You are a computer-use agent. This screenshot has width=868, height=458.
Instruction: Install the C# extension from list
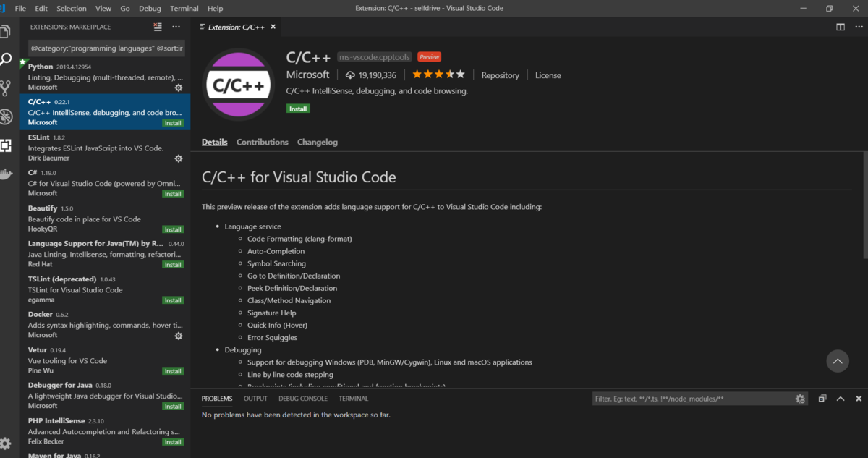click(x=173, y=194)
